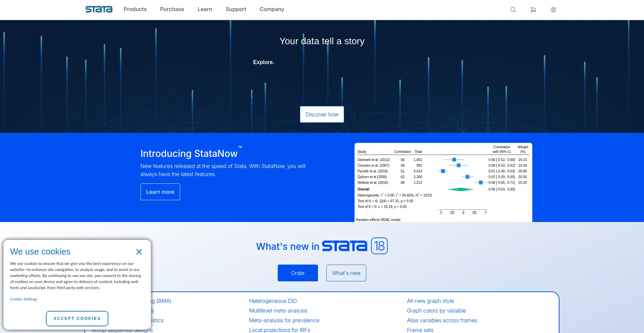Open the Purchase menu
644x333 pixels.
[x=172, y=9]
